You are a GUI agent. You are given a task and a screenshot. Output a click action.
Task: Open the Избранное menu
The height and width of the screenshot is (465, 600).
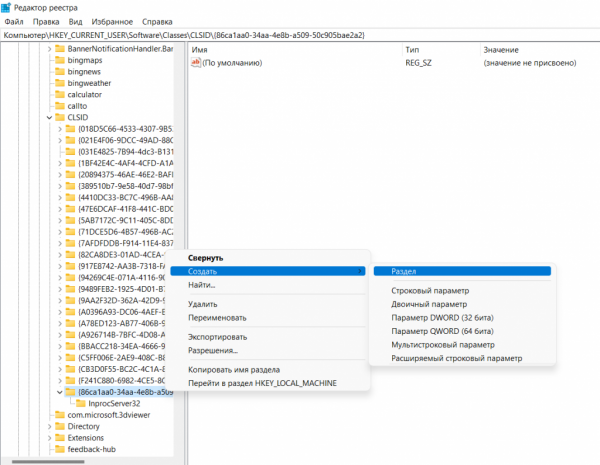(112, 22)
